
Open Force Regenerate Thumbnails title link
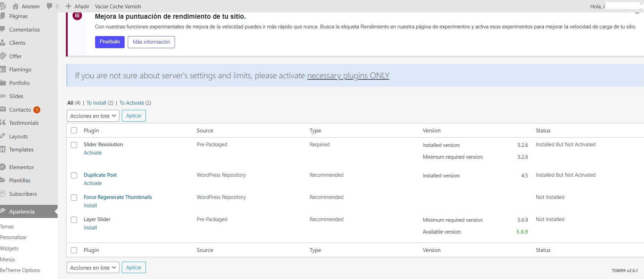(x=118, y=197)
